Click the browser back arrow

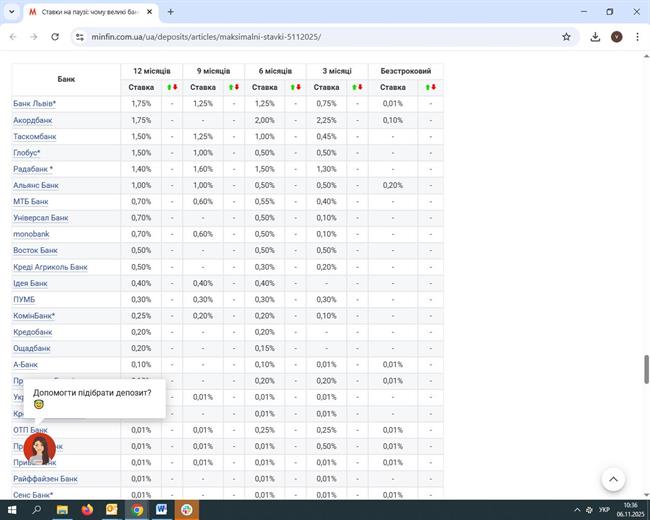(13, 37)
